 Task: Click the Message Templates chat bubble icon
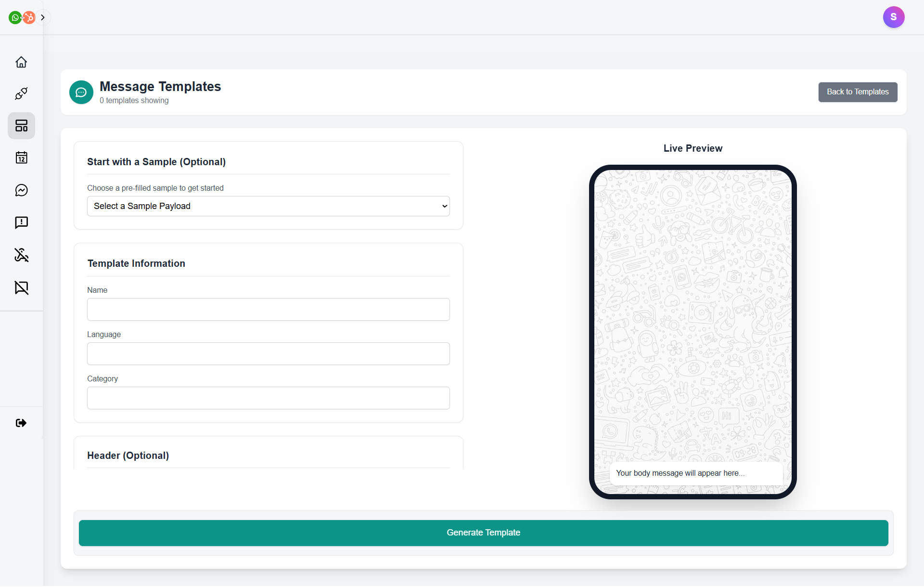pyautogui.click(x=81, y=92)
